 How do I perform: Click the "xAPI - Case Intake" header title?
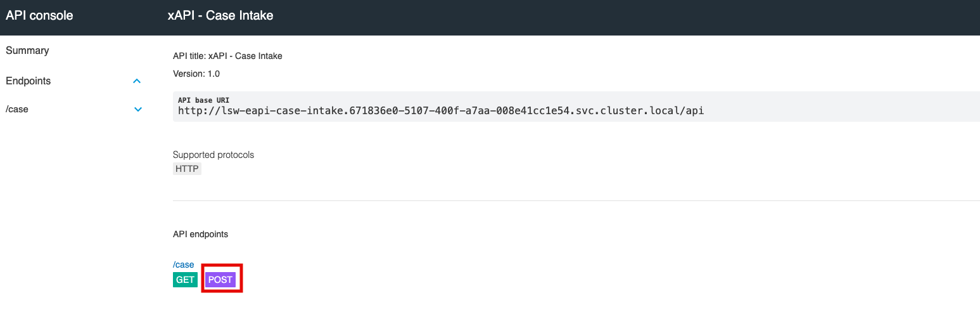[x=220, y=15]
